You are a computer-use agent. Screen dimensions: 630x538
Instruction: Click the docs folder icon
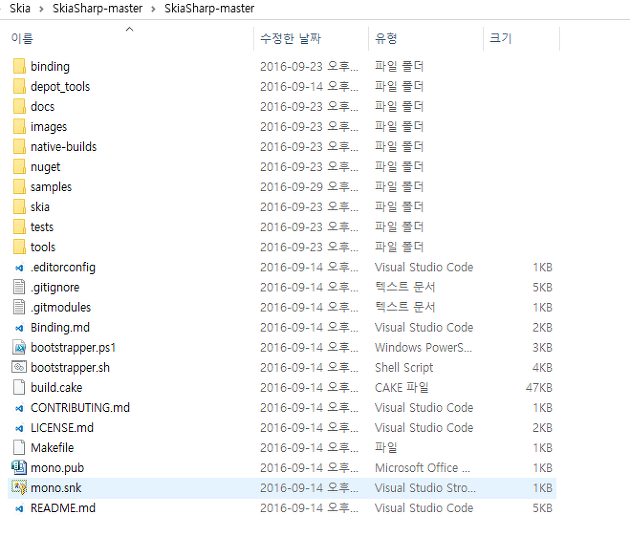click(x=19, y=106)
